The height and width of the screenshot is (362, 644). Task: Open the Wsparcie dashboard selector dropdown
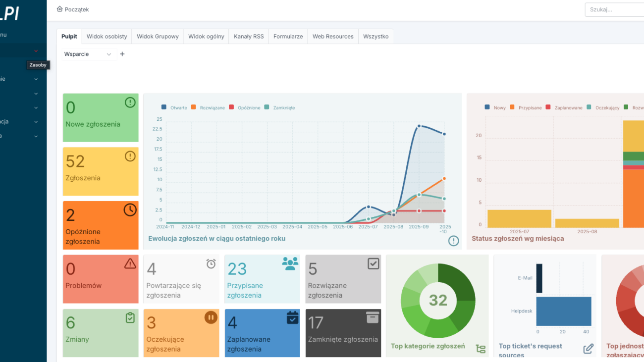click(89, 54)
